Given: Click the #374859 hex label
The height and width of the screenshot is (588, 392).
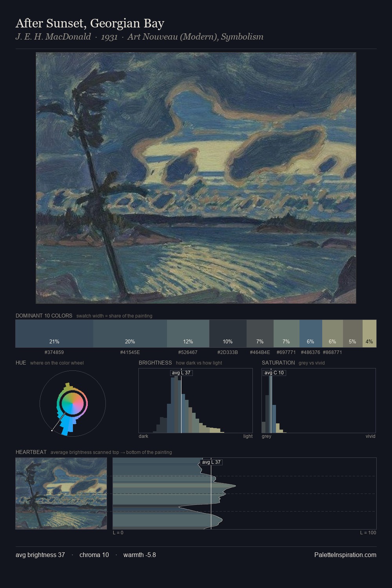Looking at the screenshot, I should [x=54, y=352].
